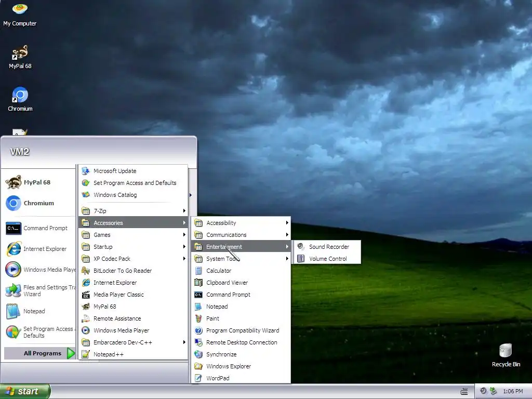Select the MyPal 68 desktop shortcut icon

pos(20,57)
